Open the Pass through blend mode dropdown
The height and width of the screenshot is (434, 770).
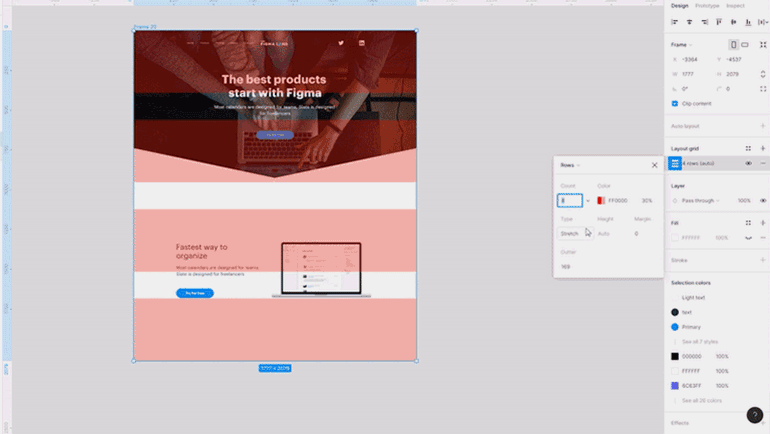(x=701, y=200)
